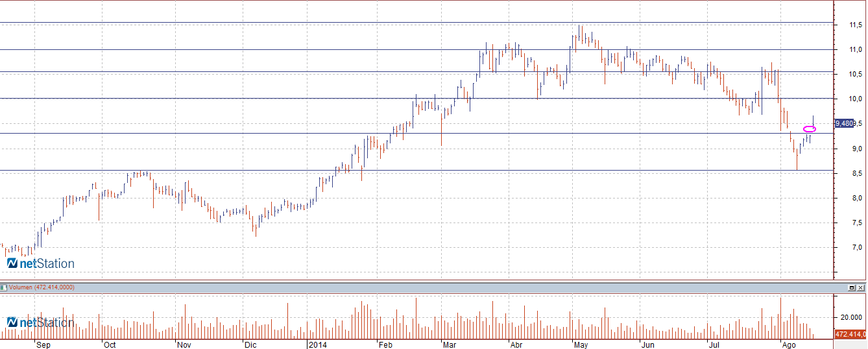Select the magenta ellipse drawing on the chart
Viewport: 868px width, 349px height.
tap(810, 129)
